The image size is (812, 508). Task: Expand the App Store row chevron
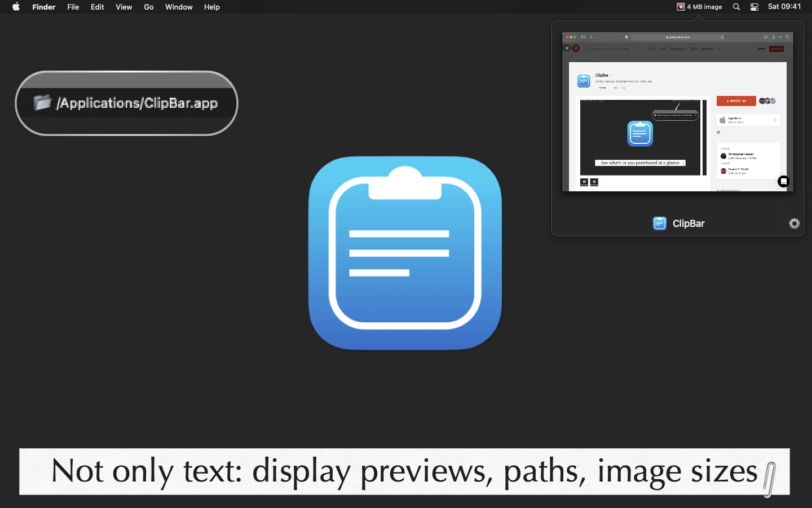tap(775, 120)
